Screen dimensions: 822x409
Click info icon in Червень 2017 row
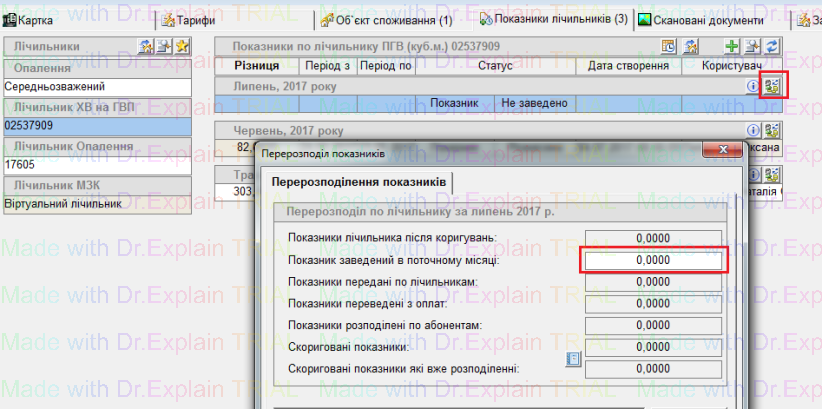coord(753,131)
